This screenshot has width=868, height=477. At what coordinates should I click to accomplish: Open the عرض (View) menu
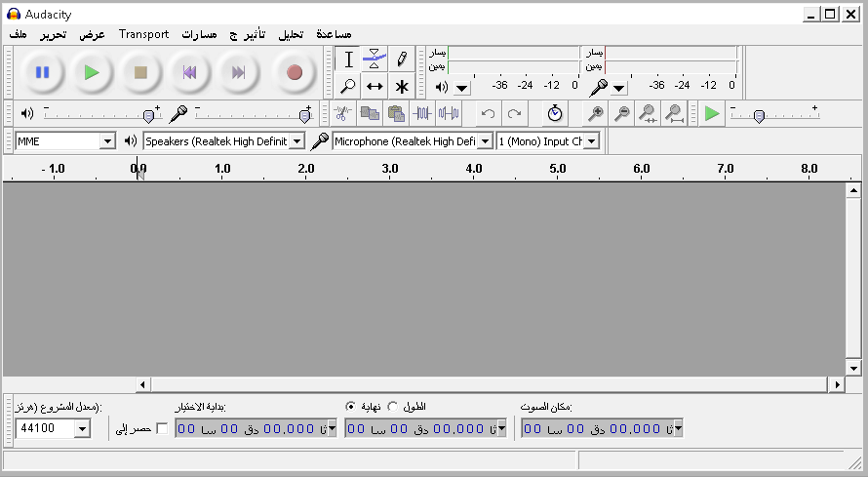tap(92, 34)
